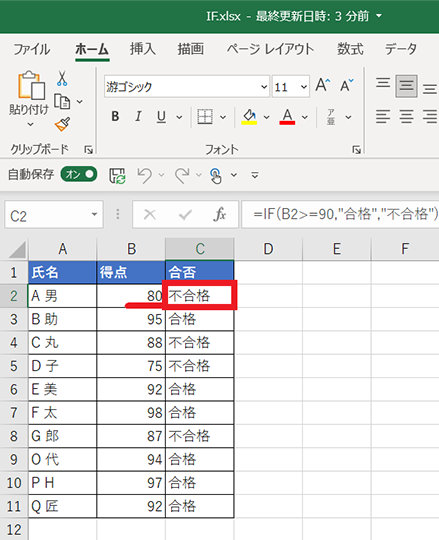Select column D header
The height and width of the screenshot is (540, 439).
[x=268, y=249]
